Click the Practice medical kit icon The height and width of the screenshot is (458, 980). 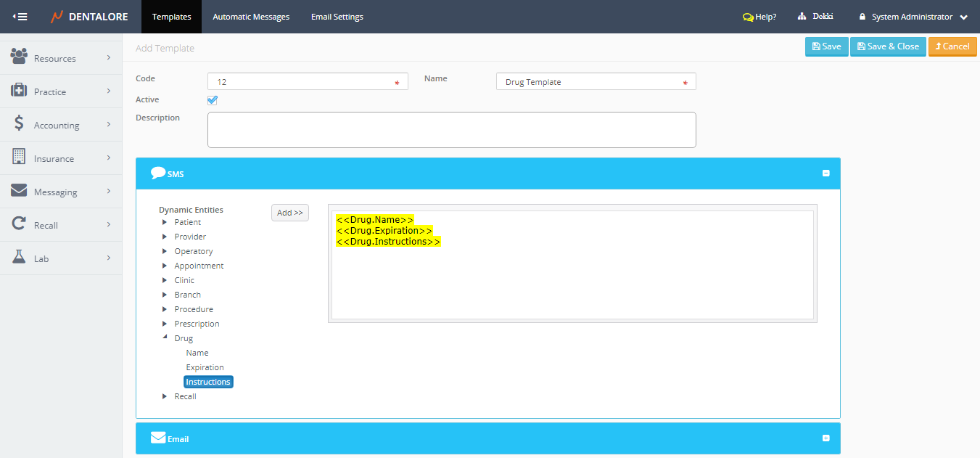(19, 91)
